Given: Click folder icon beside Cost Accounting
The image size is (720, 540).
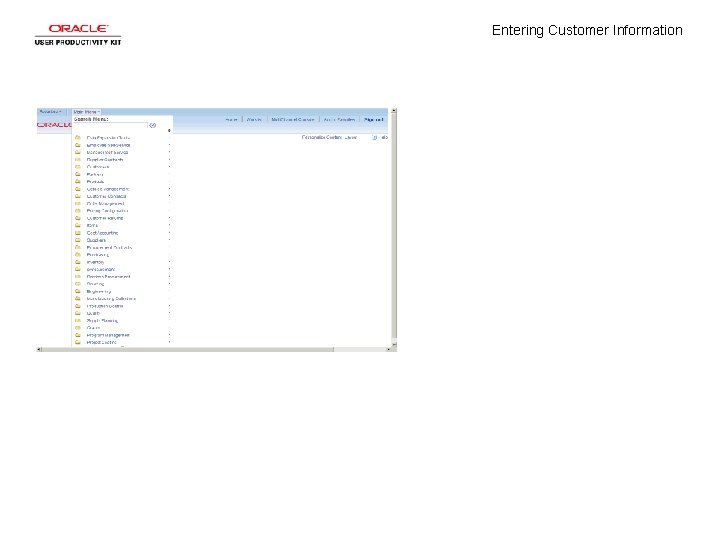Looking at the screenshot, I should (78, 233).
